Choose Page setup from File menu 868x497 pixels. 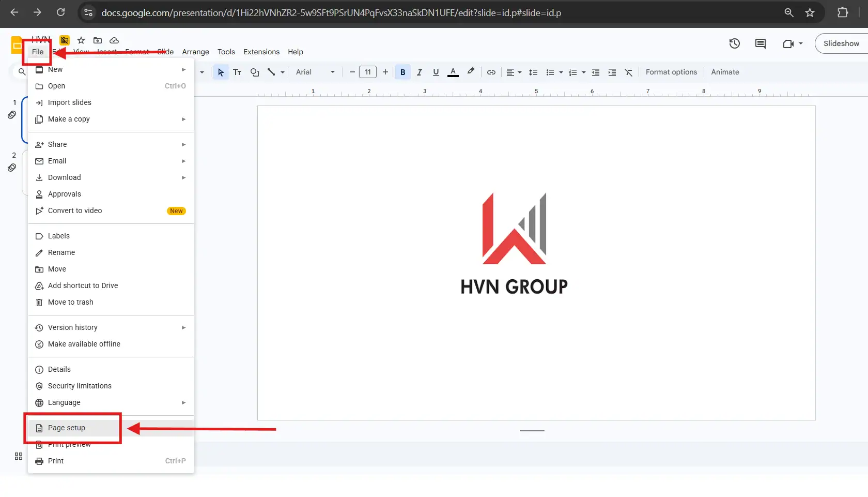(x=111, y=428)
